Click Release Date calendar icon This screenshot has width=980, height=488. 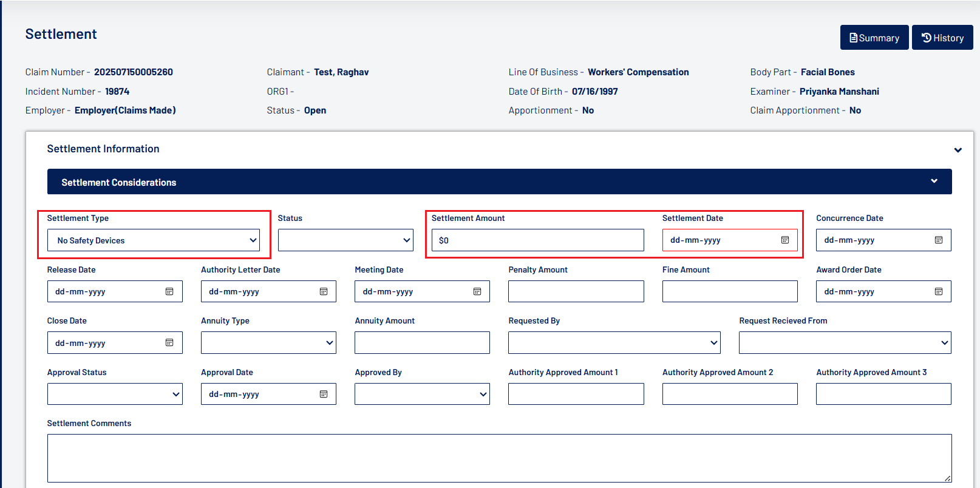click(169, 292)
